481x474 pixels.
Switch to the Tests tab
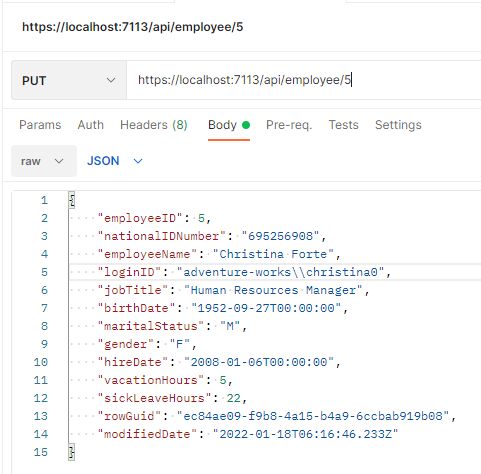343,125
